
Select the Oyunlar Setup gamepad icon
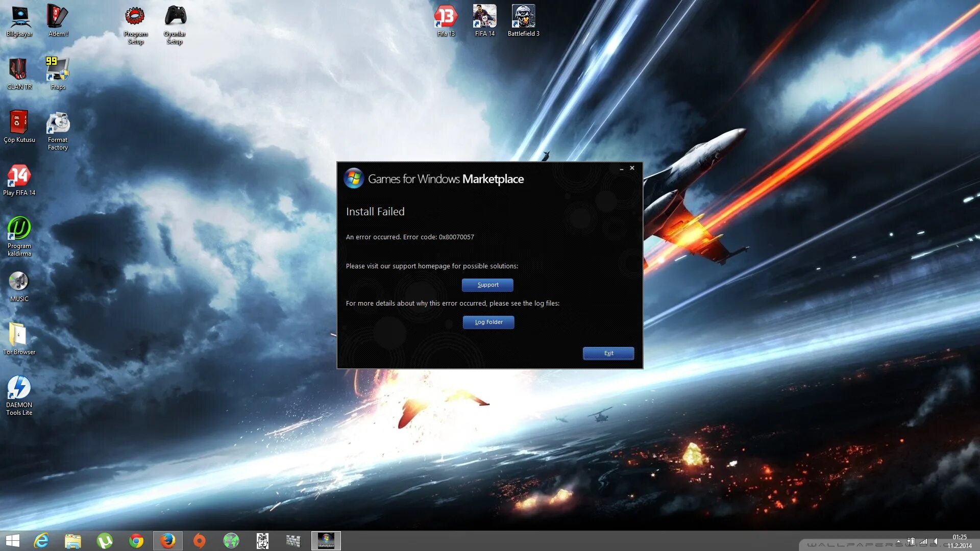pos(175,25)
